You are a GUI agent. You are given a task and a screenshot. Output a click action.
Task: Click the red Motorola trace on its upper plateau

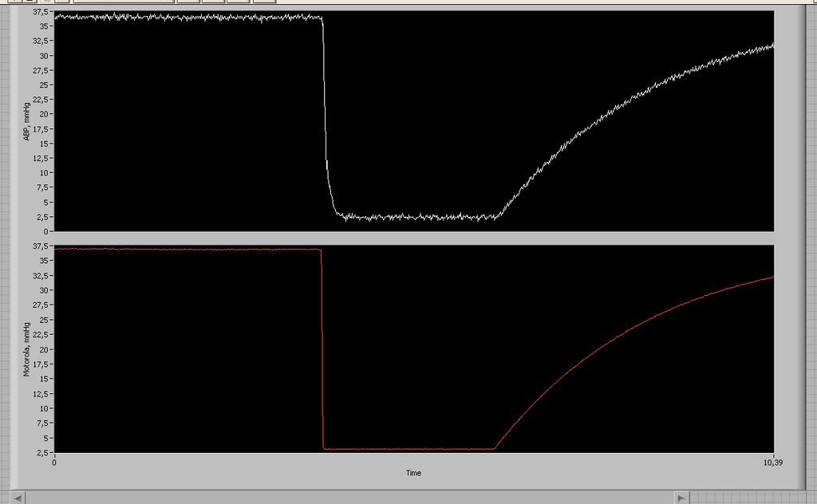pos(187,250)
